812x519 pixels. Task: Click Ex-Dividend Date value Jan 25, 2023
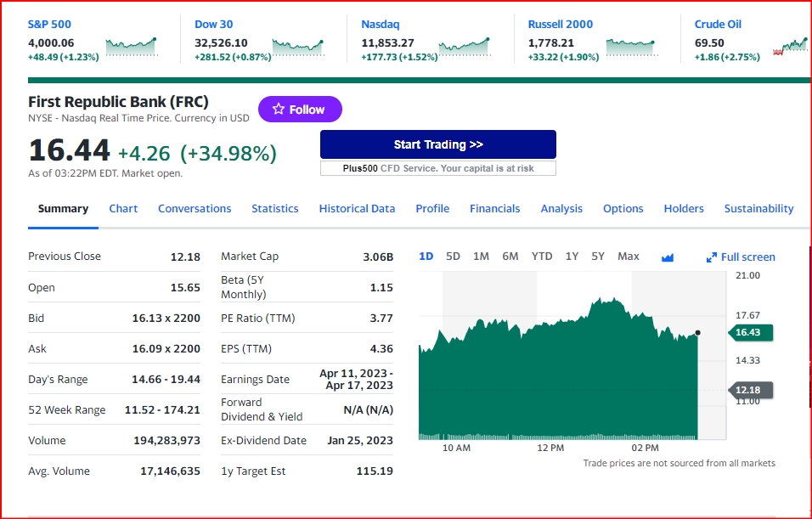pos(360,440)
